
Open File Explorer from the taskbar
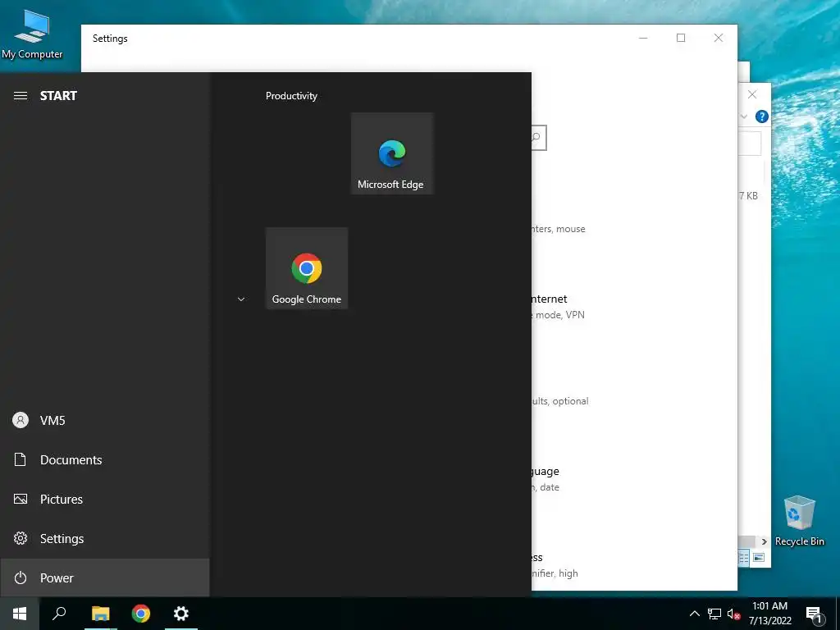tap(100, 614)
